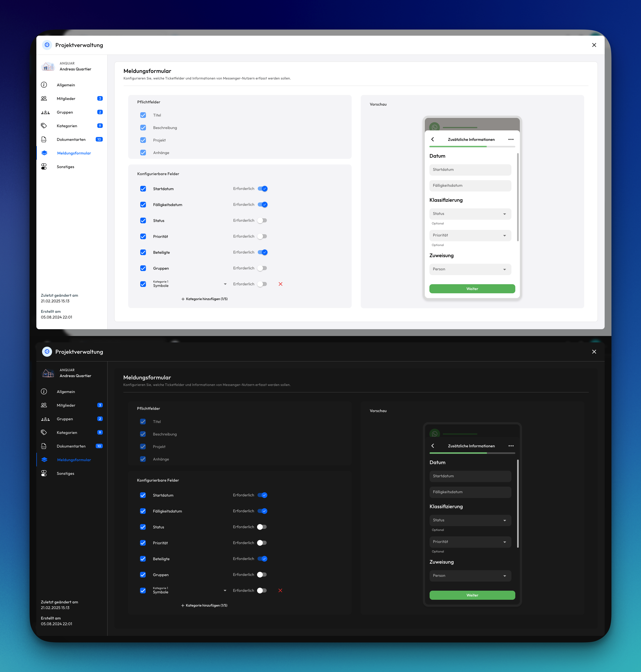This screenshot has width=641, height=672.
Task: Remove Kategorie 1 with the red X
Action: (280, 284)
